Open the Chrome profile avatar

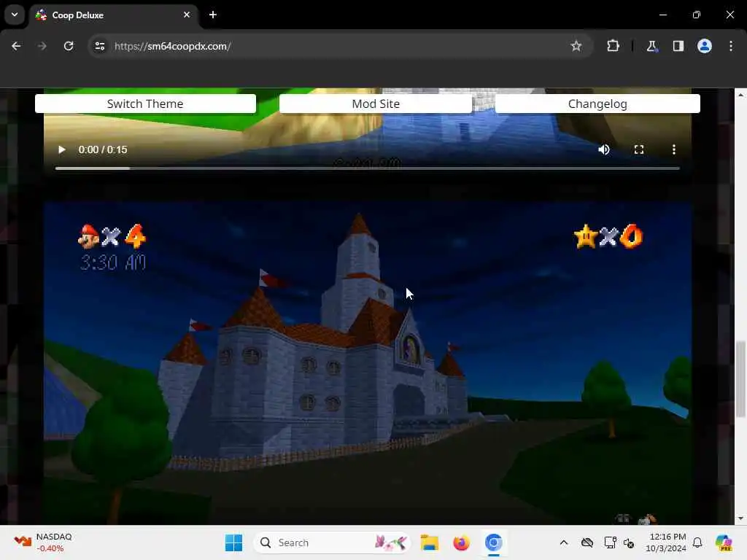pyautogui.click(x=705, y=46)
